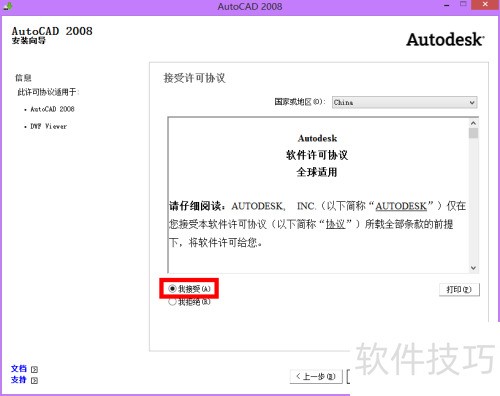Click the Autodesk logo at top right
500x396 pixels.
click(x=445, y=40)
